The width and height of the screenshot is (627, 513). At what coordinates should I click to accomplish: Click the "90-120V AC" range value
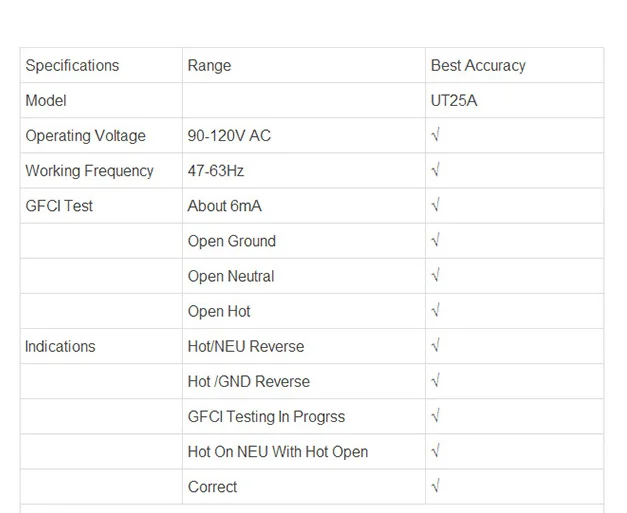click(x=229, y=136)
